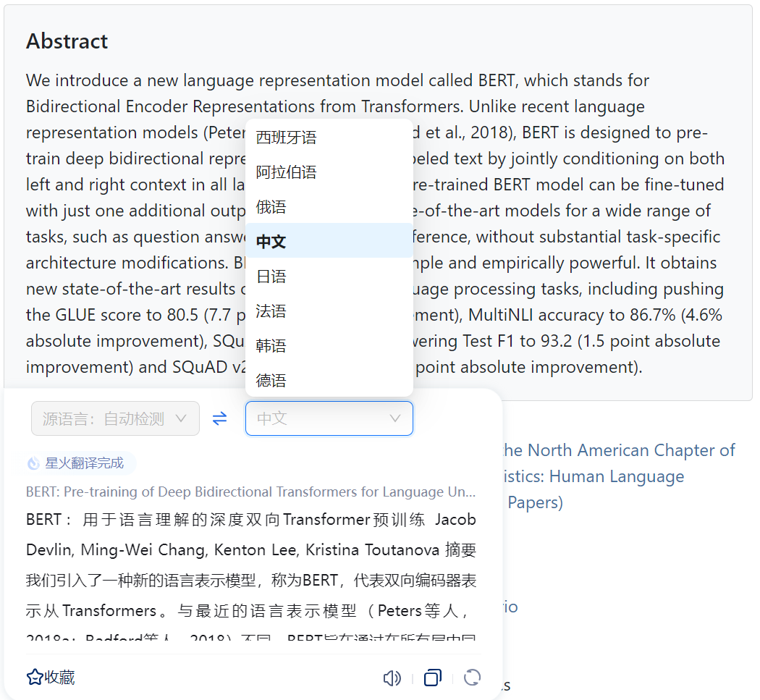This screenshot has height=700, width=760.
Task: Select 西班牙语 from the language list
Action: (x=329, y=138)
